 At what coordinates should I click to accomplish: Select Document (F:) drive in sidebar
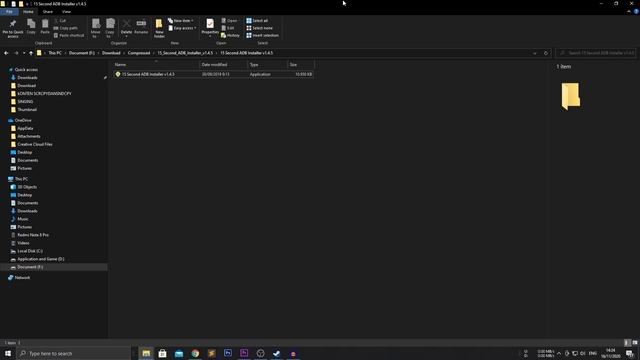click(30, 267)
